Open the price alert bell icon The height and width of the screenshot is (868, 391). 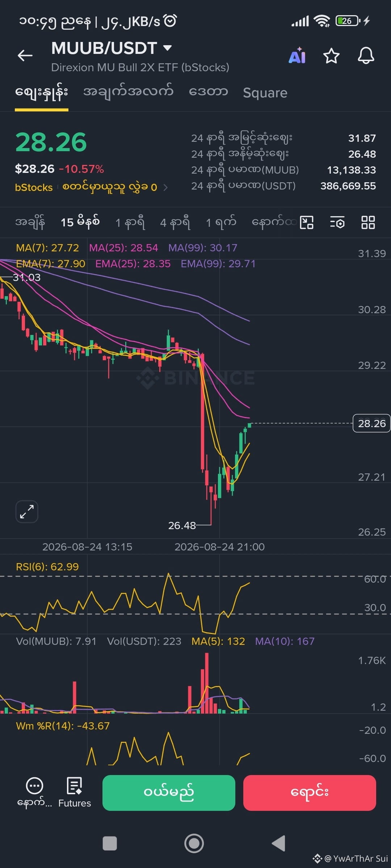pyautogui.click(x=366, y=56)
